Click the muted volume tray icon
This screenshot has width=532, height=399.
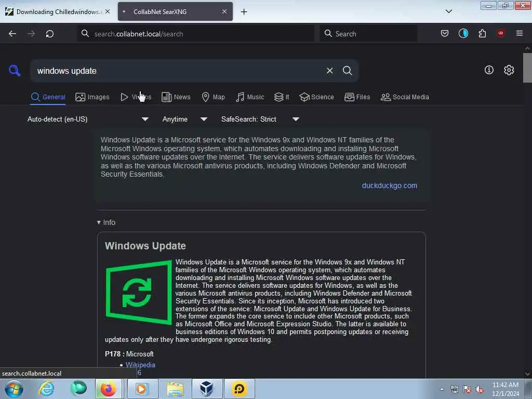480,390
